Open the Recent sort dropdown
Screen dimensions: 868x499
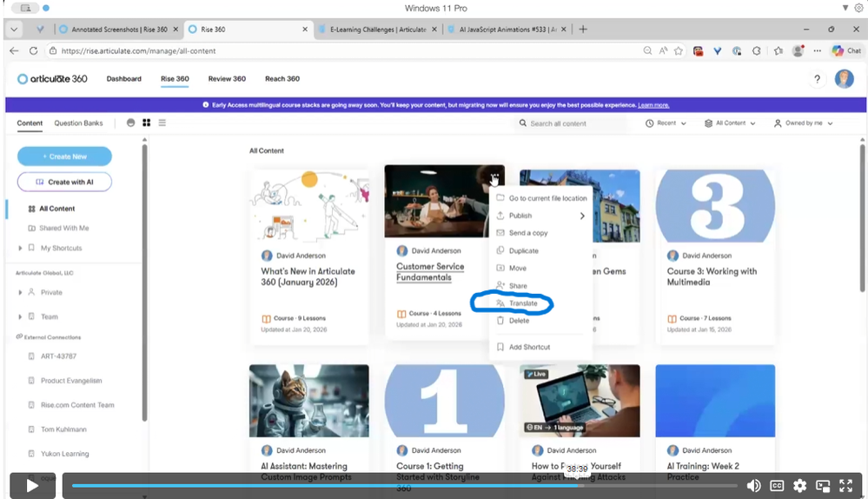click(666, 123)
